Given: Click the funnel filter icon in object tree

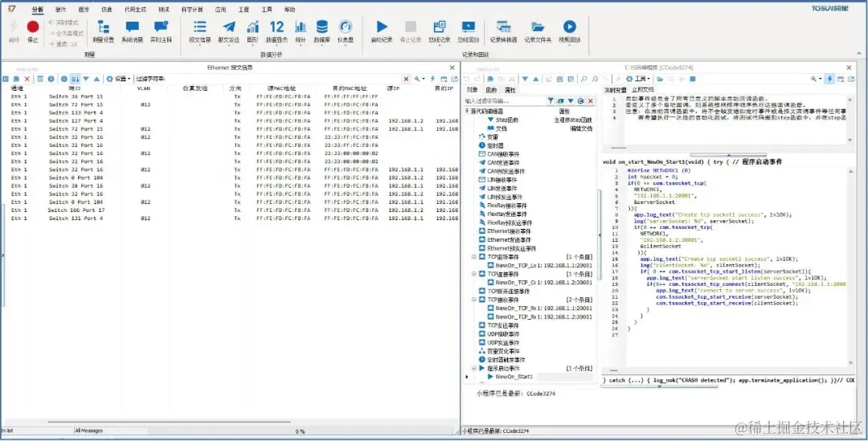Looking at the screenshot, I should [551, 100].
